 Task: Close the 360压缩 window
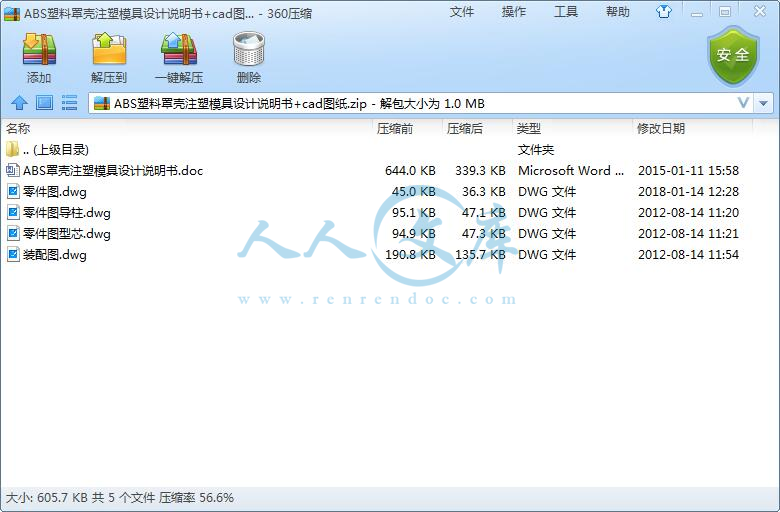(x=760, y=11)
